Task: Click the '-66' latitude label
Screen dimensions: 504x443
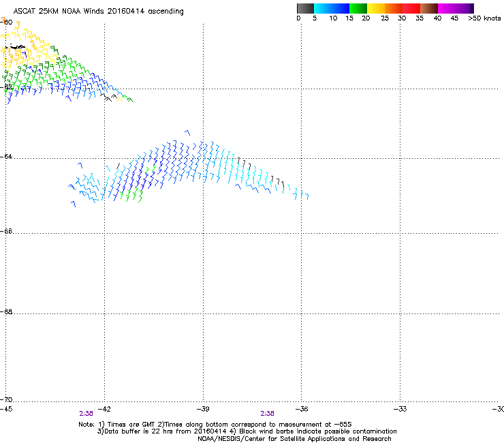Action: click(6, 232)
